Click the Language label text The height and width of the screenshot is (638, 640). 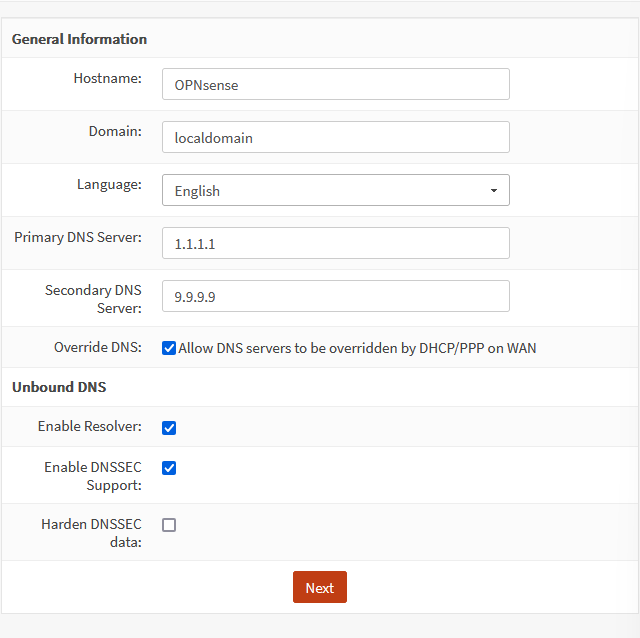tap(109, 184)
